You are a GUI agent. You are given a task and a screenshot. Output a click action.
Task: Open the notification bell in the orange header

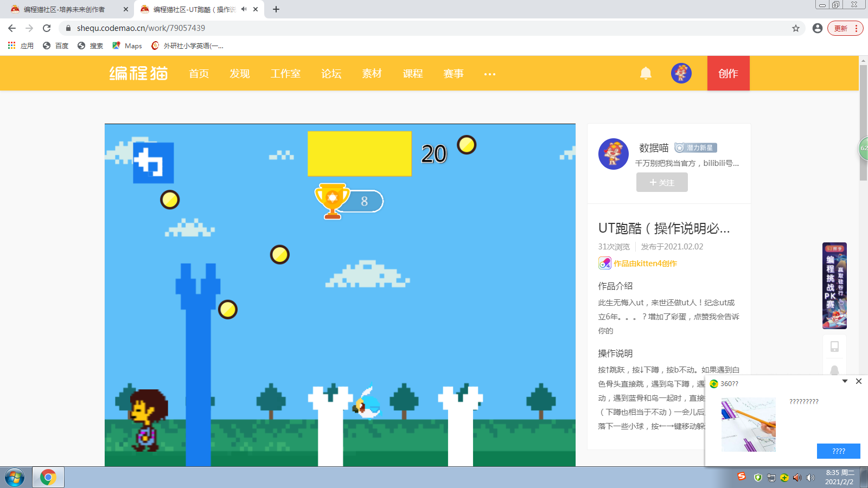point(646,73)
